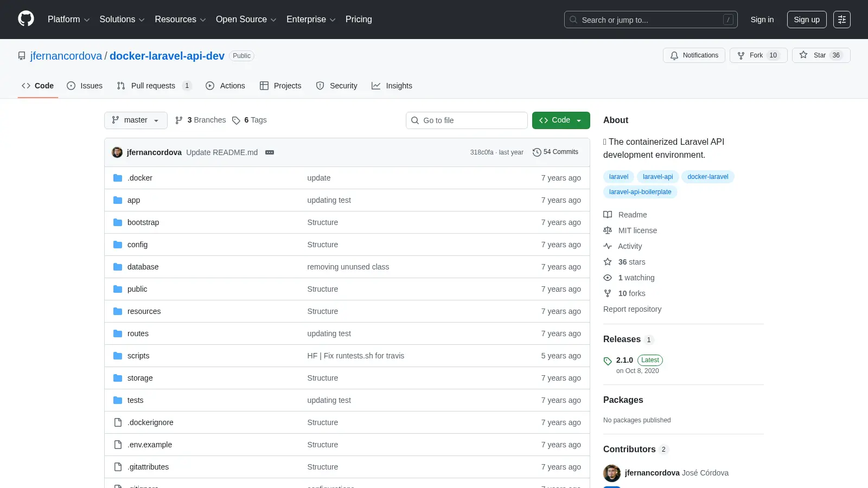Click the star icon next to 36 stars
868x488 pixels.
tap(608, 262)
